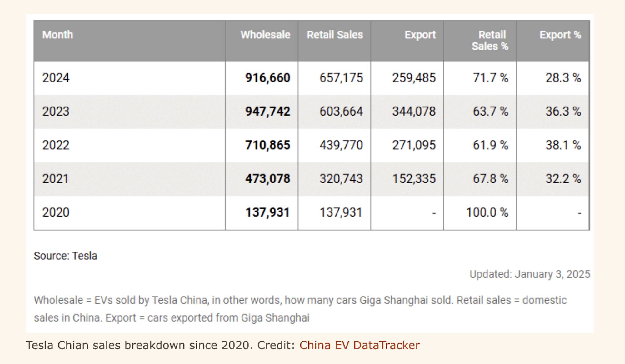The image size is (625, 364).
Task: Click the 344,078 export value
Action: coord(414,112)
